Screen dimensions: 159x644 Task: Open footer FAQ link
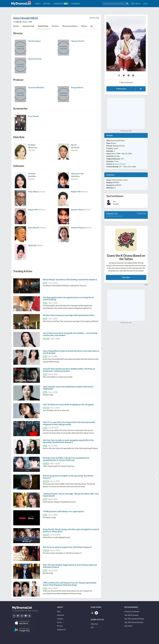[x=59, y=612]
